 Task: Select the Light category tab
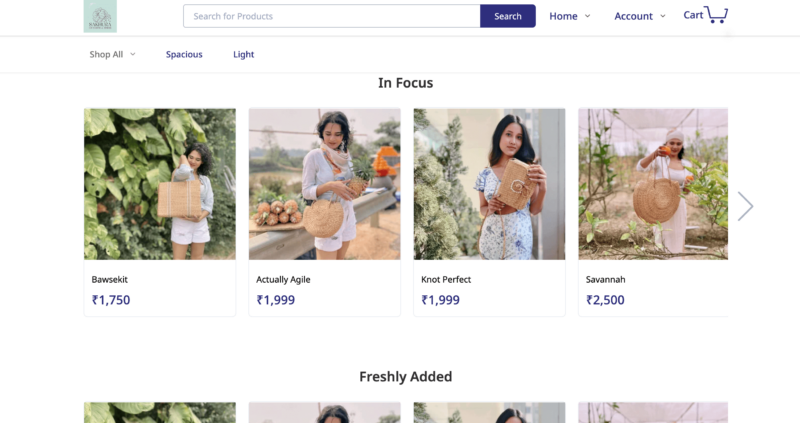click(244, 54)
